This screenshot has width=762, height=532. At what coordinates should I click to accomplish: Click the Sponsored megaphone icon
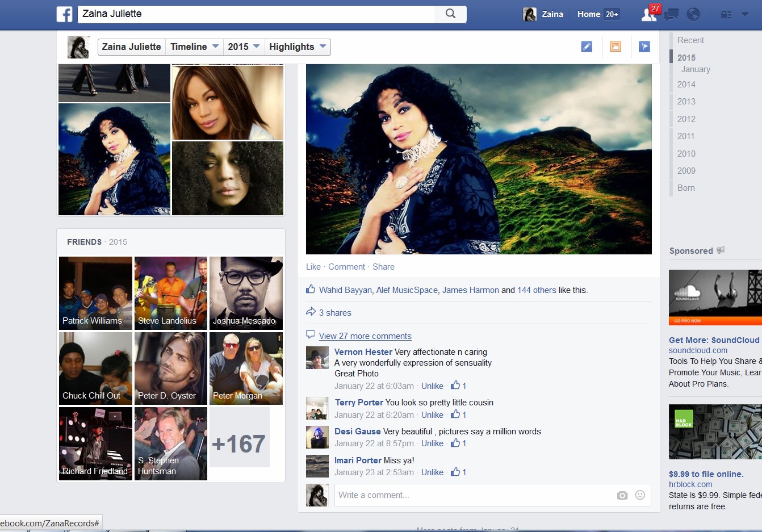point(721,250)
